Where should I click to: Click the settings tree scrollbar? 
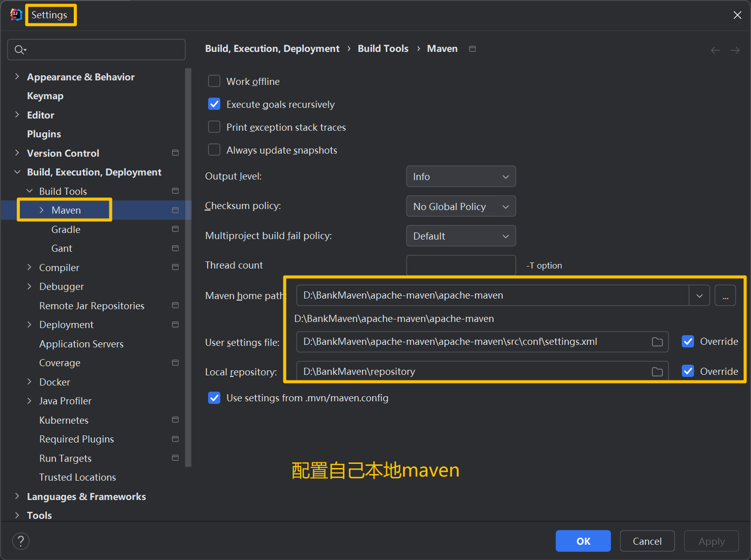188,267
